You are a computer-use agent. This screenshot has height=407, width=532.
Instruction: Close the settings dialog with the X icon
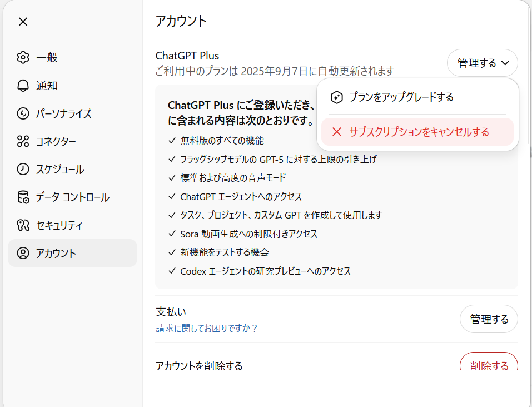point(23,22)
